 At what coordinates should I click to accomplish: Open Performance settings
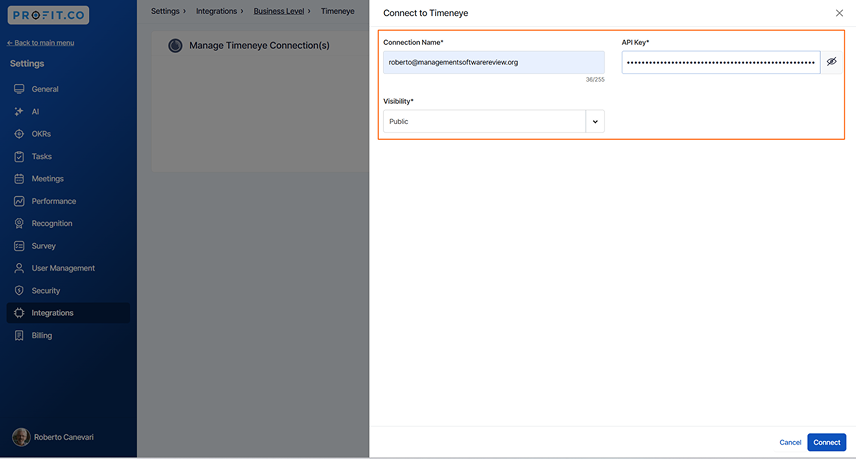tap(68, 201)
